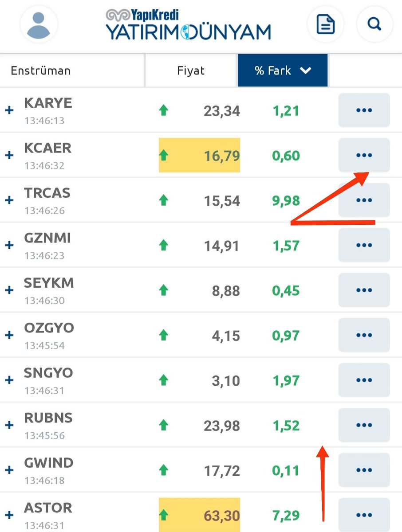This screenshot has height=532, width=402.
Task: Click the green up arrow for RUBNS
Action: point(164,425)
